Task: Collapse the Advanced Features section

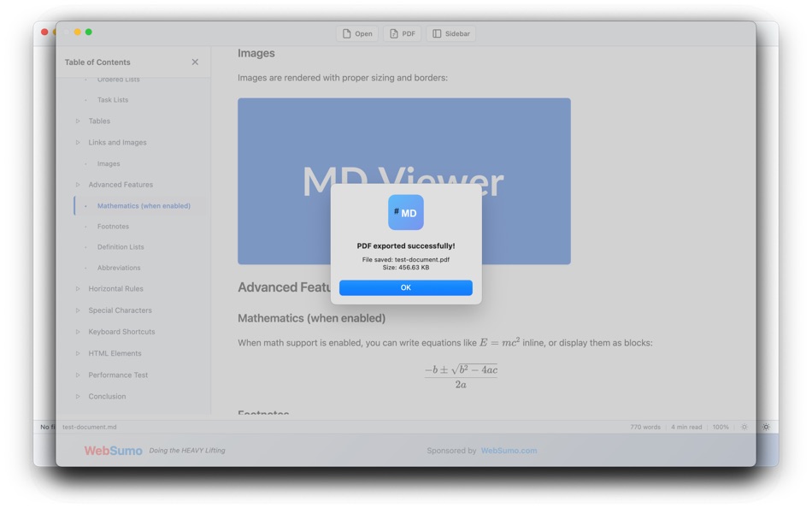Action: [78, 184]
